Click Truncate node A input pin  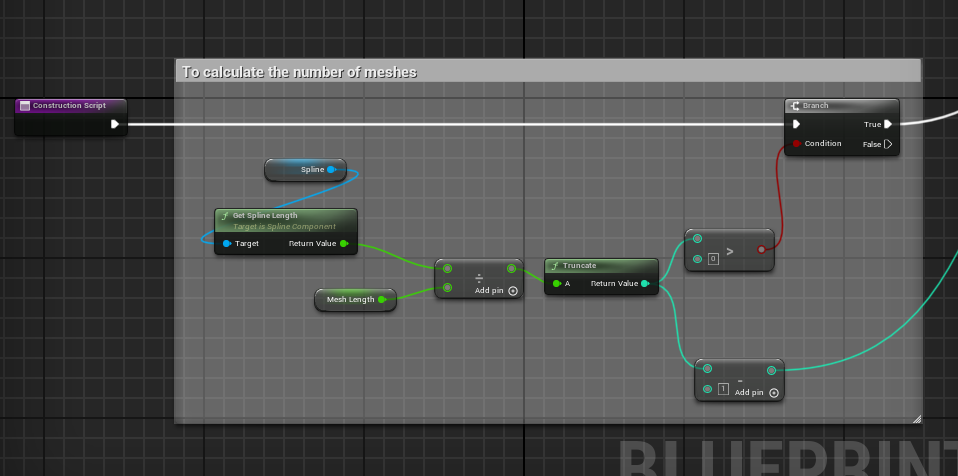556,284
